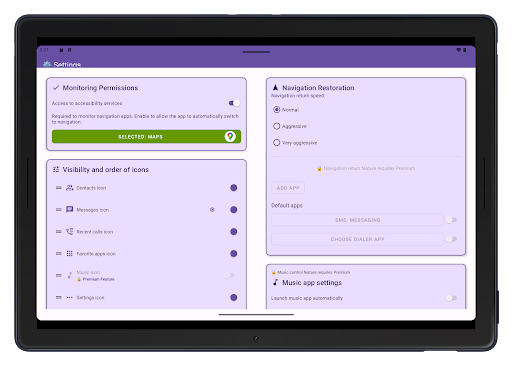Click the 'Navigation return speed' subtitle

click(x=298, y=96)
